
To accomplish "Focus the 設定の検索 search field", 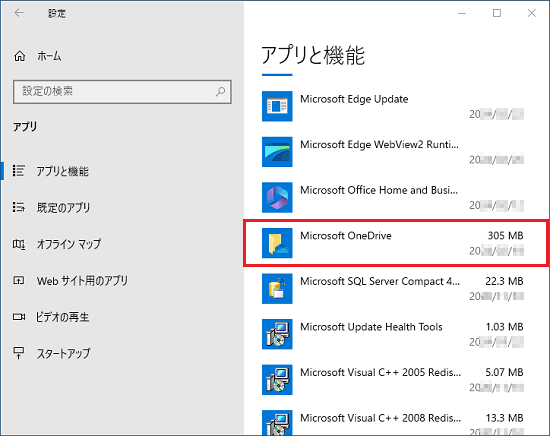I will coord(122,92).
